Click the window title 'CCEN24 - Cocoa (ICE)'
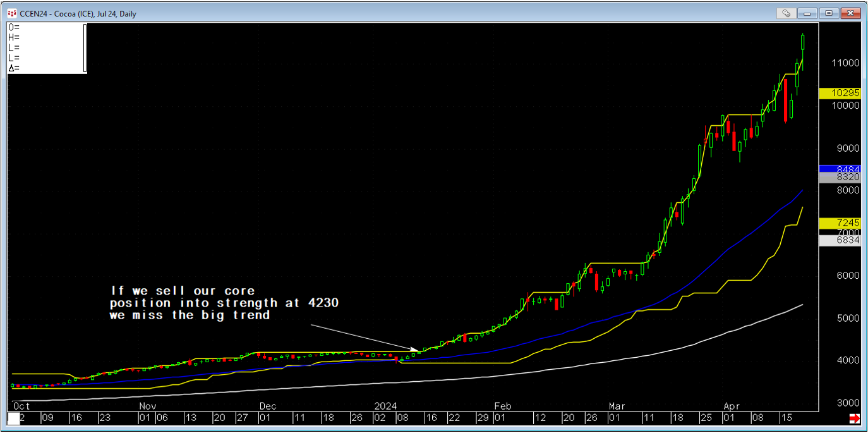Screen dimensions: 868x433 click(x=77, y=13)
